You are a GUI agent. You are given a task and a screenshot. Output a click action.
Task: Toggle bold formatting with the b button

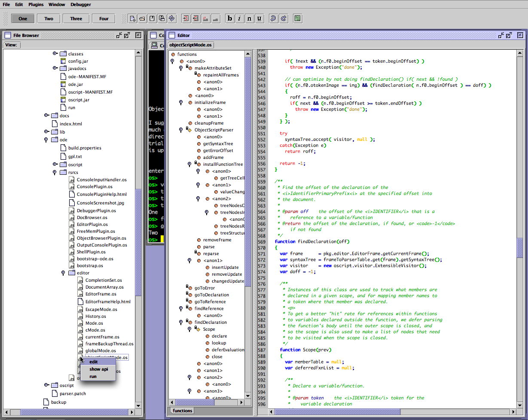tap(230, 18)
